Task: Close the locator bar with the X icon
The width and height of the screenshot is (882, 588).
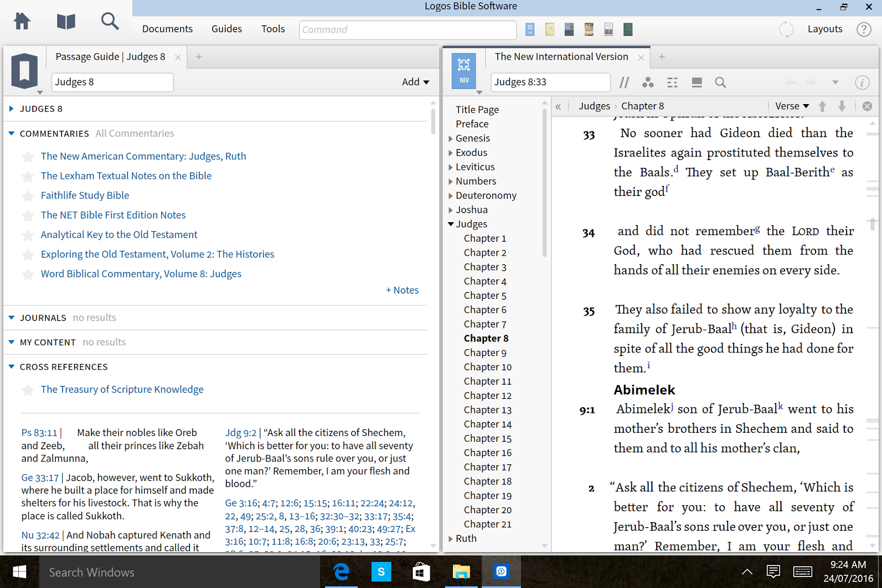Action: (x=867, y=106)
